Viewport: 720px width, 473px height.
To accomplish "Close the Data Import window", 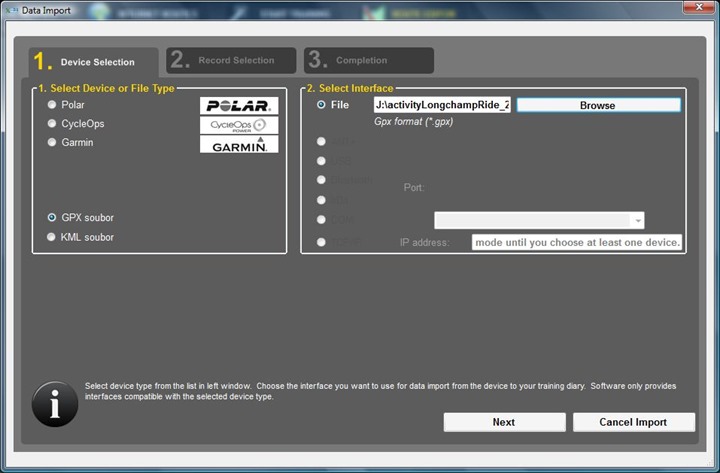I will coord(699,7).
